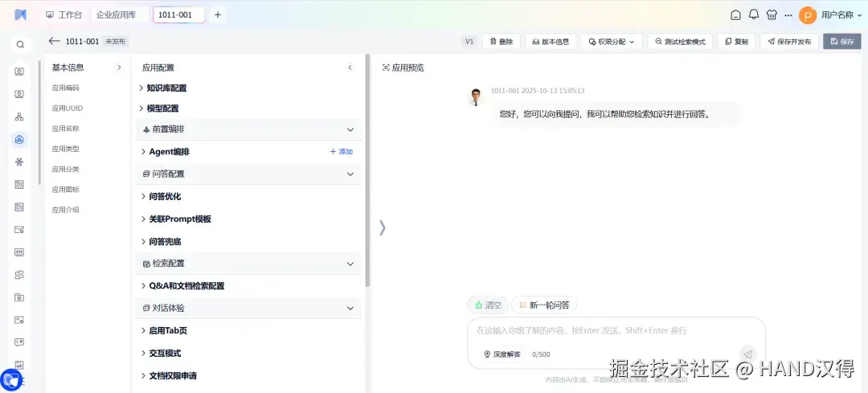Select the org-chart hierarchy icon in the sidebar

tap(19, 117)
